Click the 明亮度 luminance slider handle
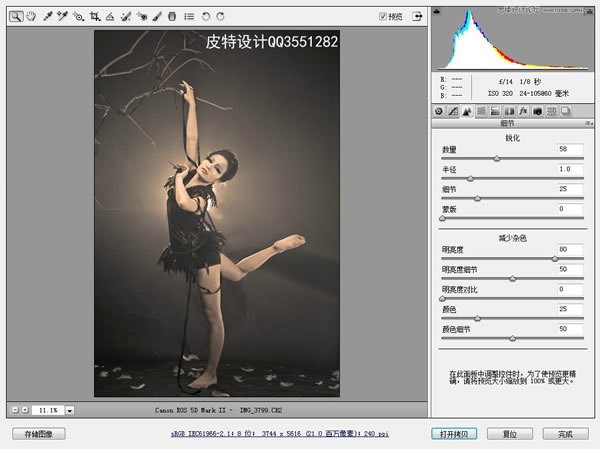 point(555,259)
